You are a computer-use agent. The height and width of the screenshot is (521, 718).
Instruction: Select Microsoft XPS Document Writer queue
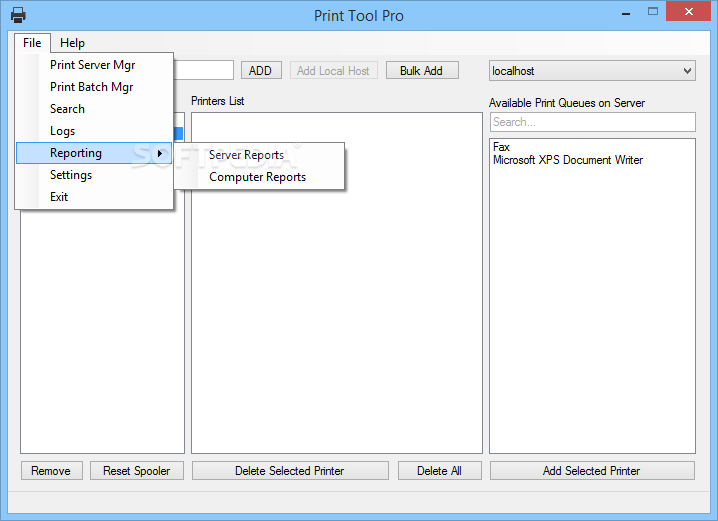pyautogui.click(x=592, y=160)
